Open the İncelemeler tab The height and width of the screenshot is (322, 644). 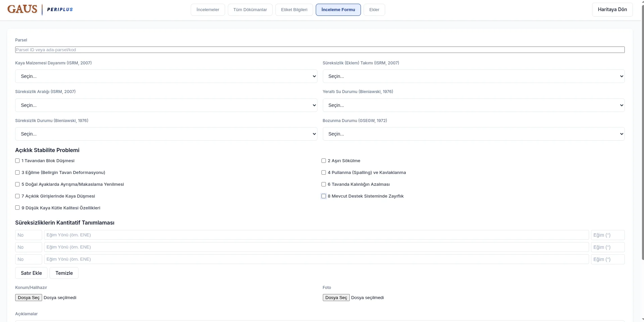click(x=208, y=10)
